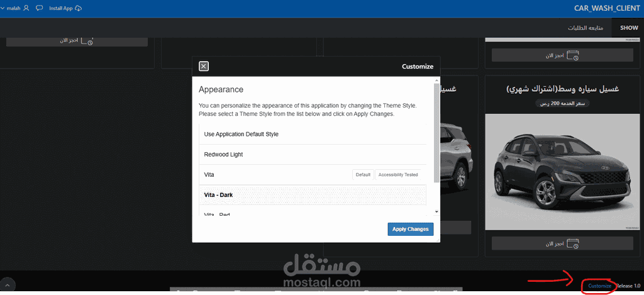Click the Release 1.0 footer text

[x=628, y=286]
